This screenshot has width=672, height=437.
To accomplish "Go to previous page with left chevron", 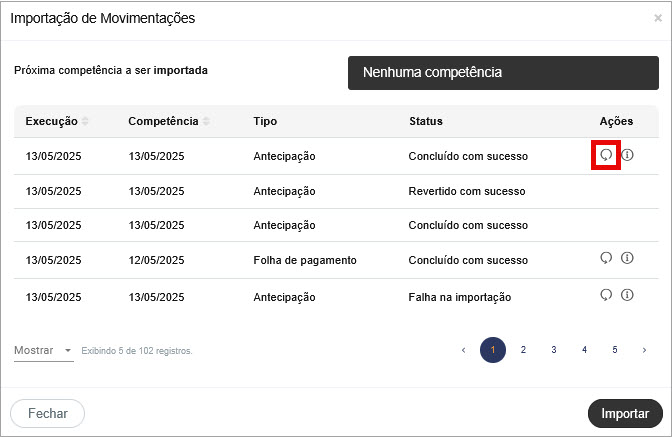I will [463, 350].
